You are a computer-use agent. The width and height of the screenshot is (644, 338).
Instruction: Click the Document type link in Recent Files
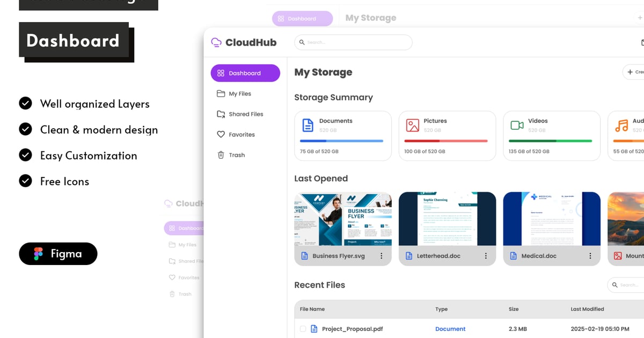(450, 329)
